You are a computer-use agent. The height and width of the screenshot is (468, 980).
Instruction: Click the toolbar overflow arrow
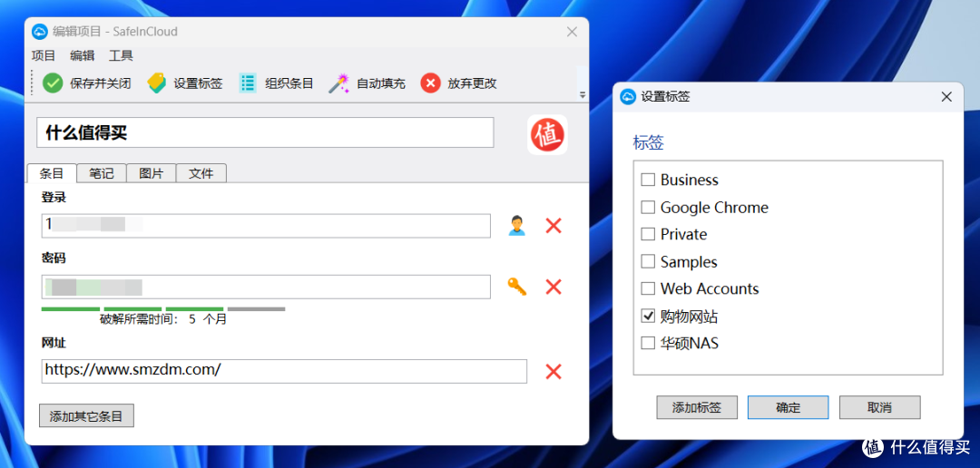point(583,95)
